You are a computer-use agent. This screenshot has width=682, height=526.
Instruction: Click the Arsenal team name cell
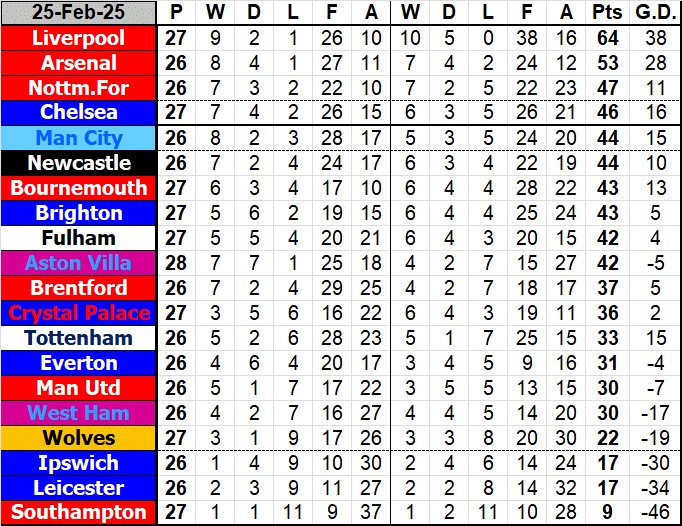pos(78,63)
